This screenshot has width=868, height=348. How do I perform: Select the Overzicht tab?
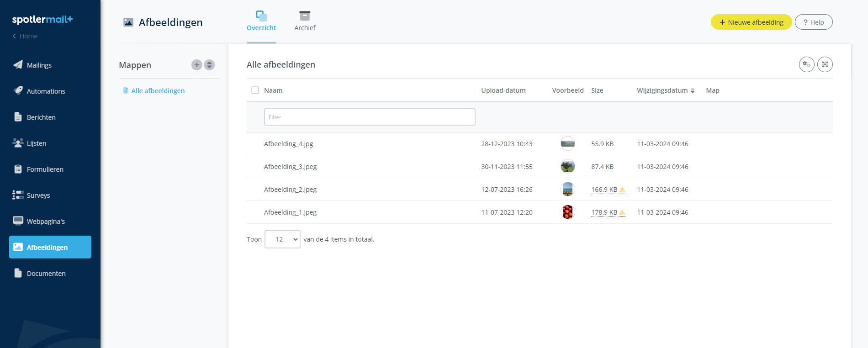[261, 21]
